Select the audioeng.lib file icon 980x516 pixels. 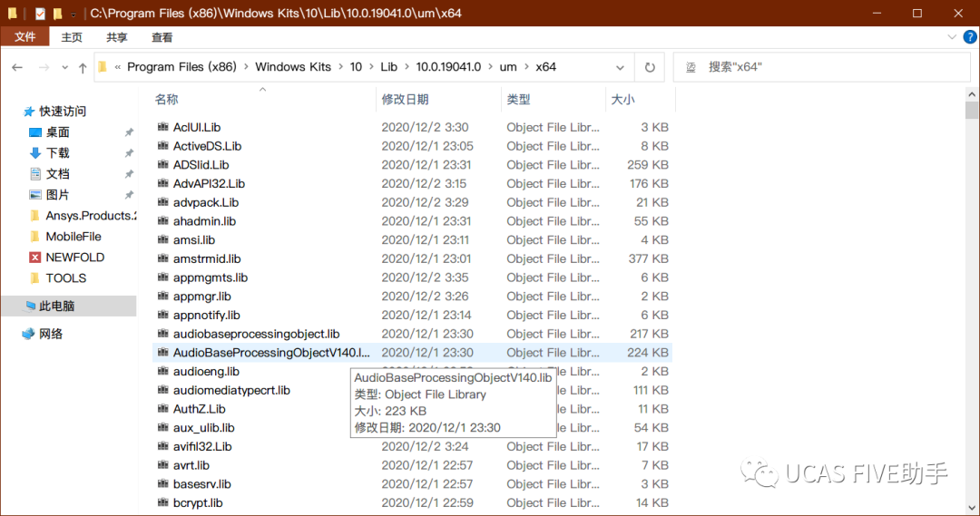click(x=163, y=371)
